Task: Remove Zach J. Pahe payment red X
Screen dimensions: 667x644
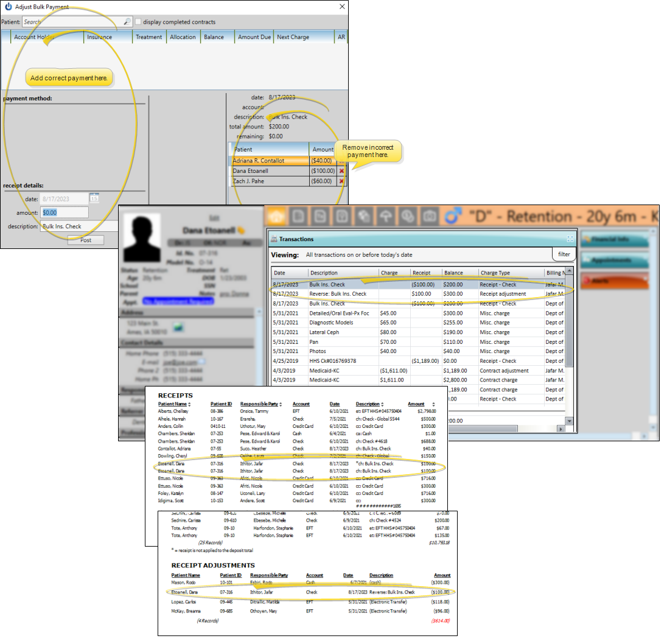Action: tap(341, 181)
